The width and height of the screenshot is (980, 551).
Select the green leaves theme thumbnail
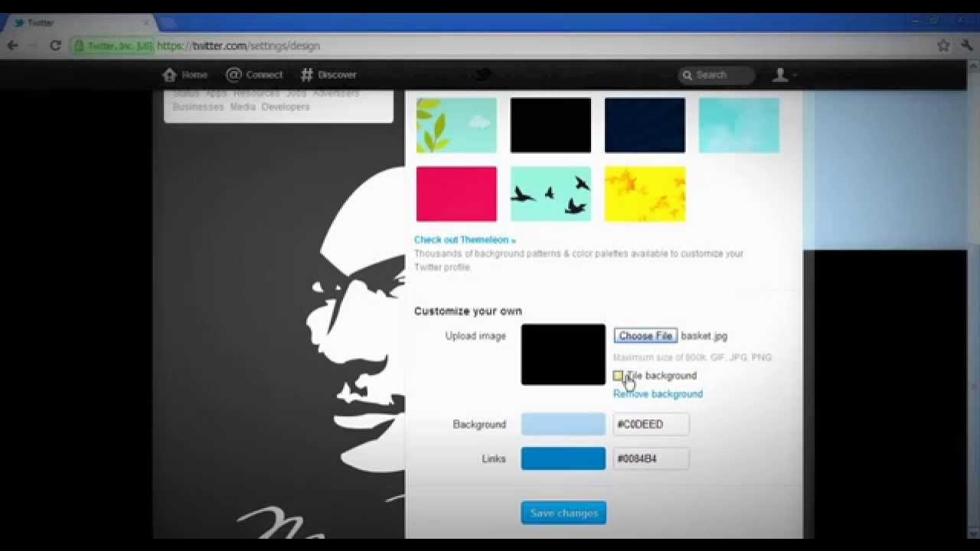pos(456,125)
